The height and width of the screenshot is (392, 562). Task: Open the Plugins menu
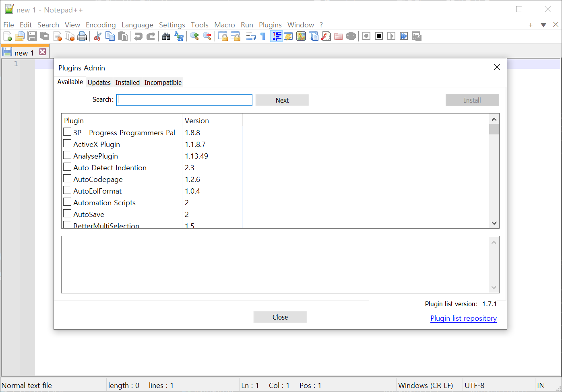tap(270, 25)
